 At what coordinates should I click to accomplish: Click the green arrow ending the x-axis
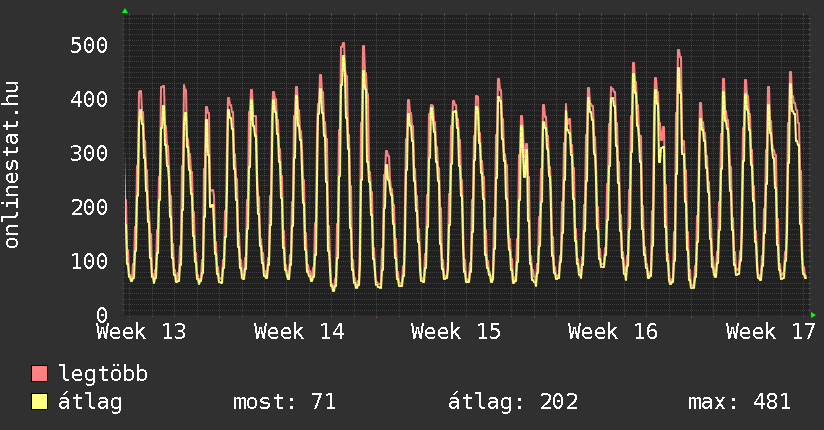pyautogui.click(x=813, y=315)
